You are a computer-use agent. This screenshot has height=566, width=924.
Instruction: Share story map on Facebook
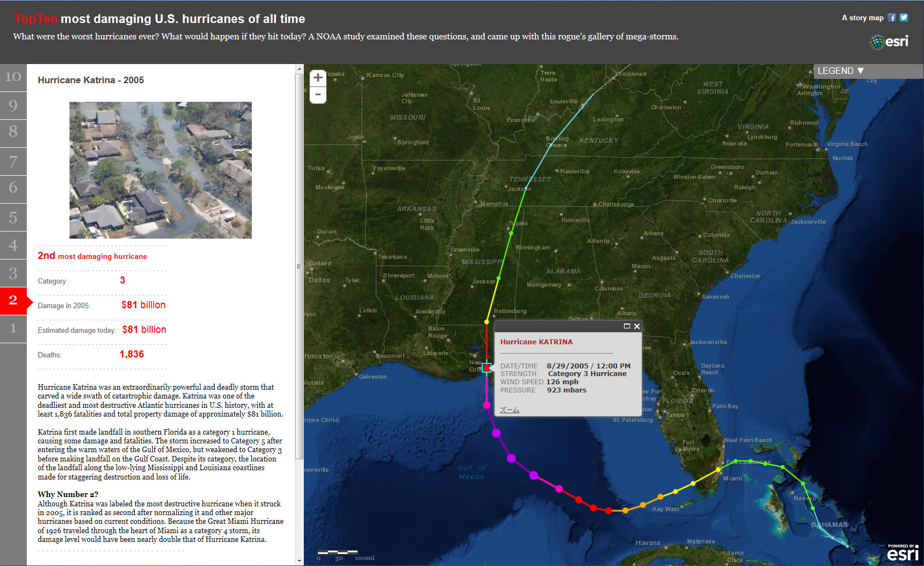(x=892, y=18)
